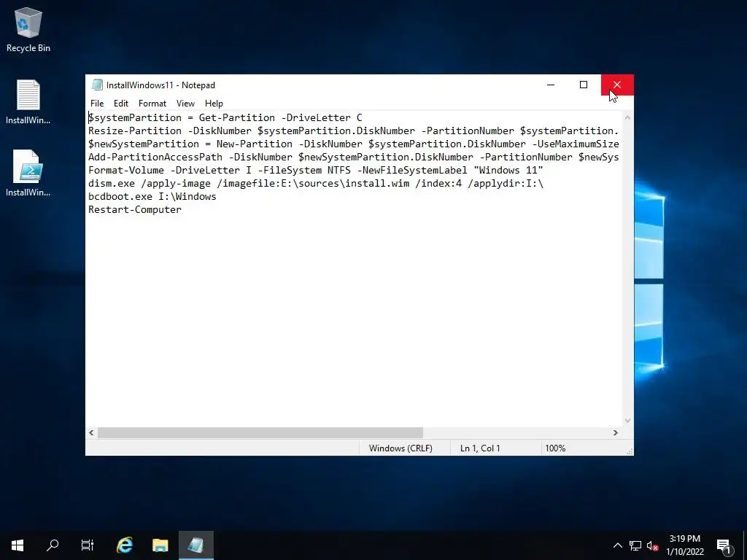Minimize the Notepad window
Viewport: 747px width, 560px height.
click(551, 85)
